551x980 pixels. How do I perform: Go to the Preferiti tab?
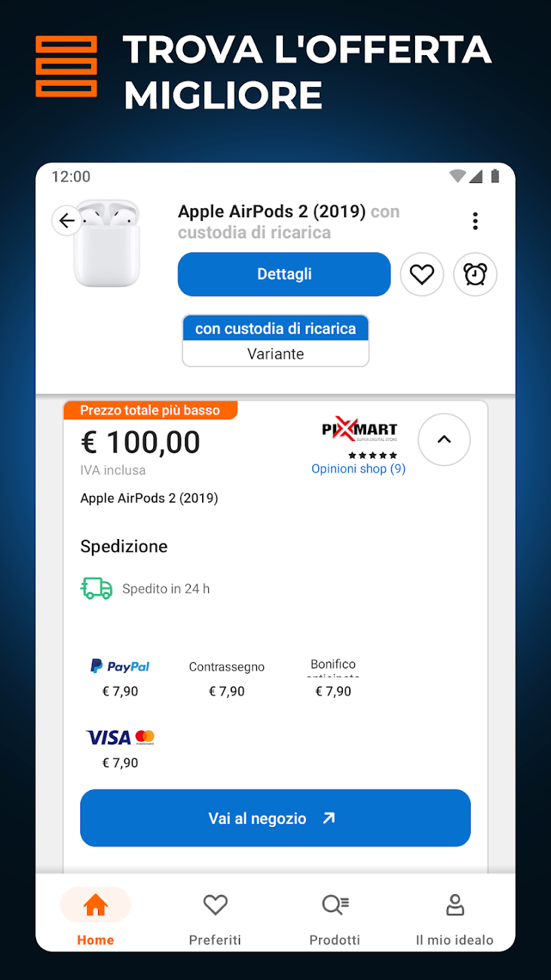(x=215, y=917)
